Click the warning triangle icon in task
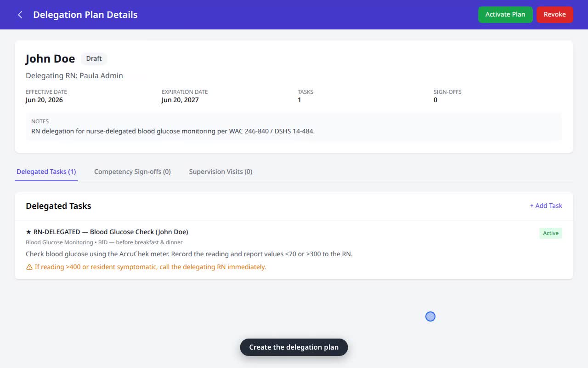 29,267
